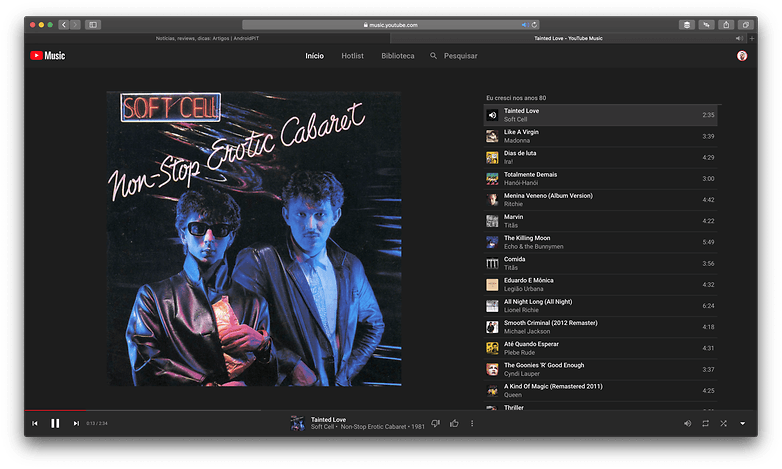
Task: Mute the YouTube Music tab speaker icon
Action: click(x=739, y=38)
